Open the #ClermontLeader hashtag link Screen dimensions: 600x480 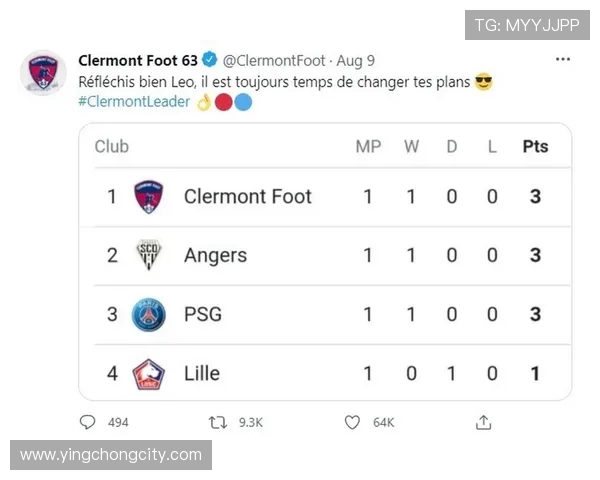(133, 102)
